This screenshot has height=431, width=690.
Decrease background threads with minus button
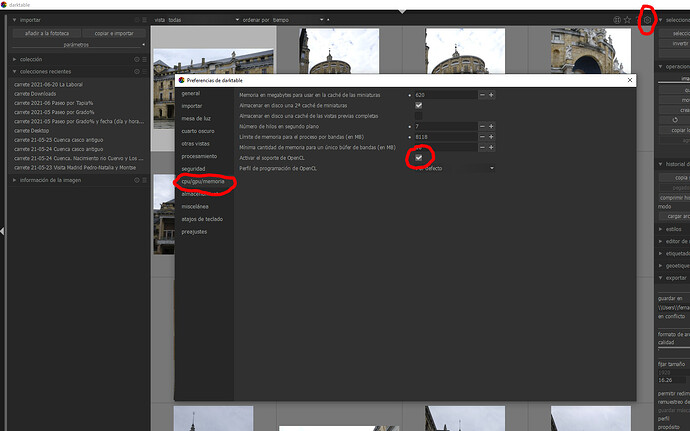[x=481, y=126]
